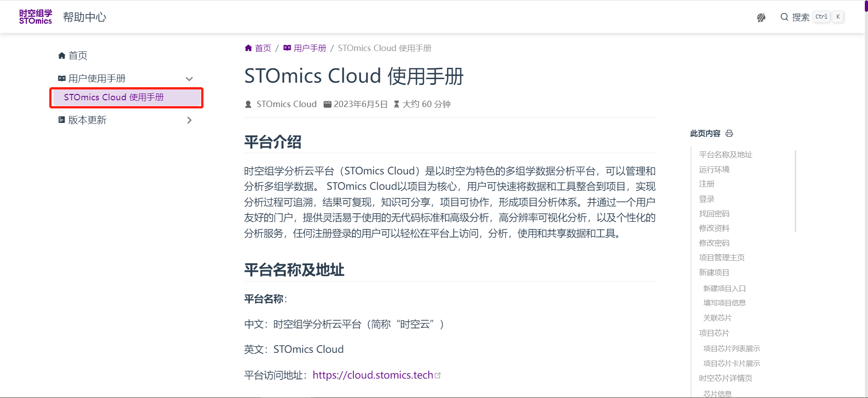This screenshot has width=868, height=398.
Task: Jump to 项目芯片 in contents
Action: point(714,333)
